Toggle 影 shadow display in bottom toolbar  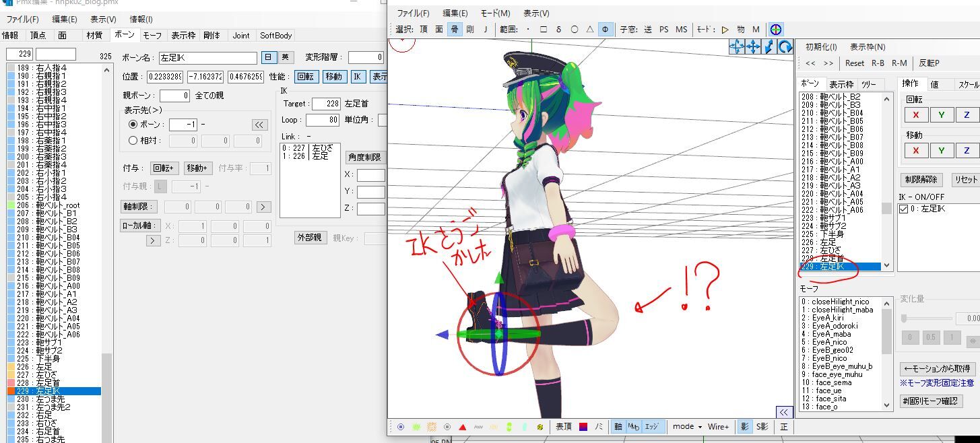pos(744,427)
